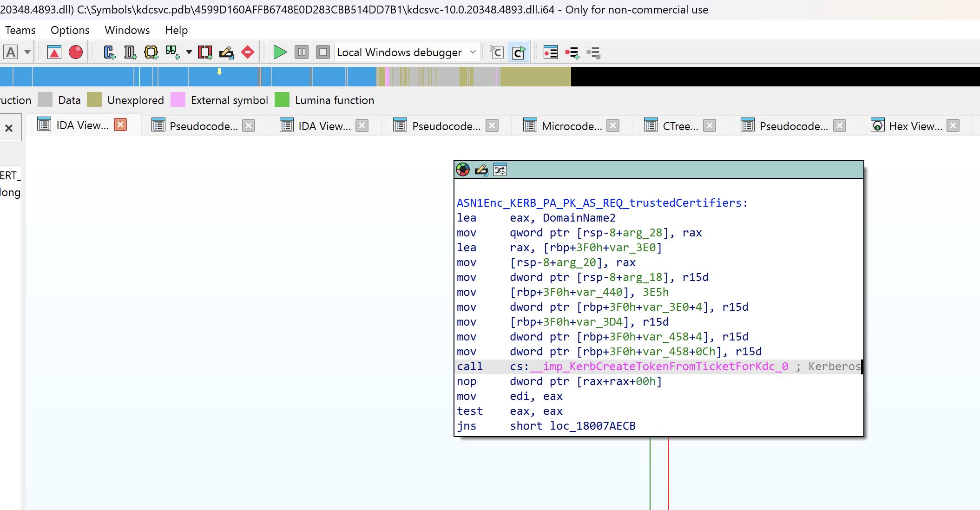Click the gray 'C' flag toolbar icon
The image size is (980, 510).
pyautogui.click(x=497, y=52)
